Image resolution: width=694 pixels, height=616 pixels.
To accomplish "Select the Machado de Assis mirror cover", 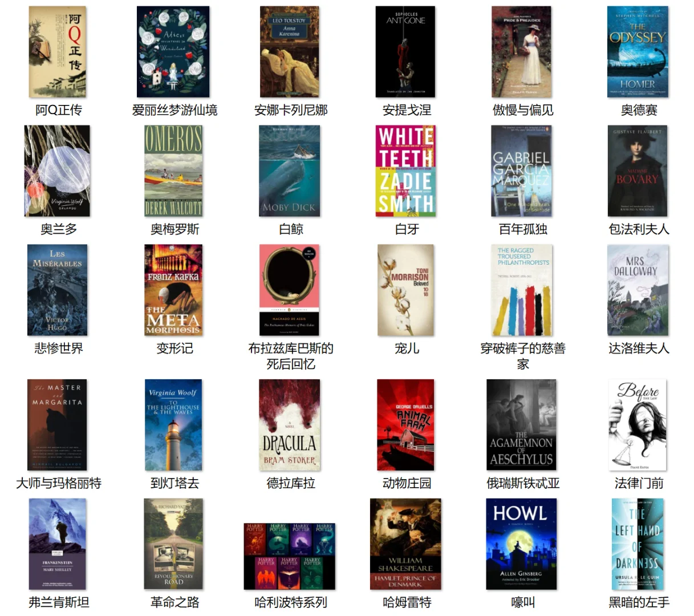I will (290, 290).
